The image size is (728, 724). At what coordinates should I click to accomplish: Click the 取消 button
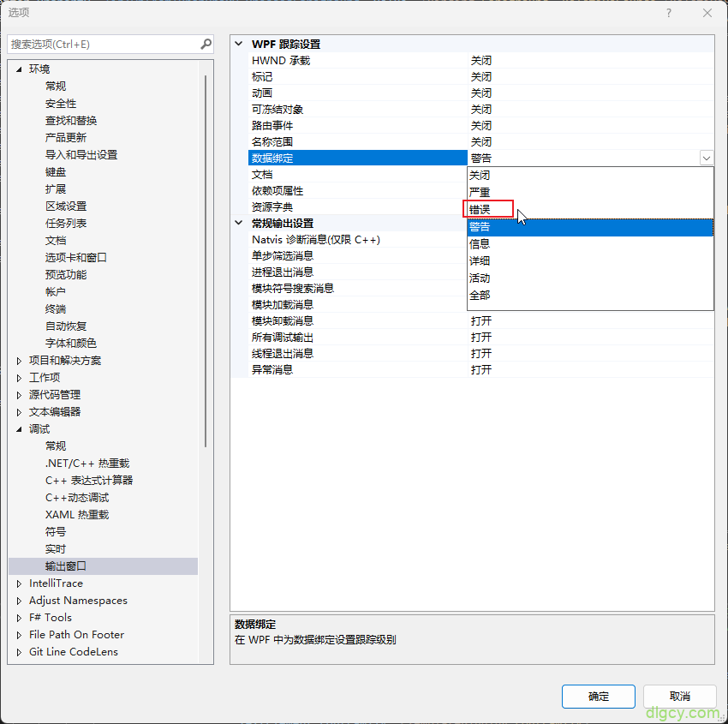[679, 696]
